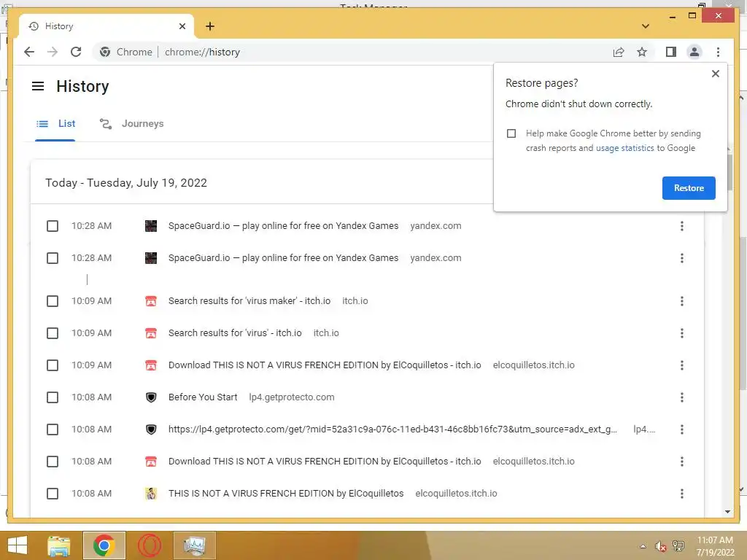Screen dimensions: 747x560
Task: Dismiss the Restore pages popup
Action: pyautogui.click(x=715, y=74)
